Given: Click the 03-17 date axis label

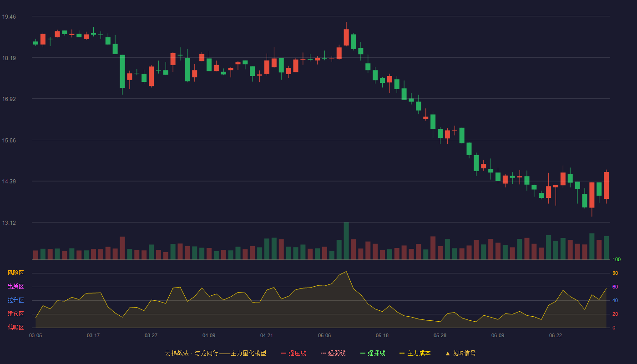Looking at the screenshot, I should pos(93,335).
